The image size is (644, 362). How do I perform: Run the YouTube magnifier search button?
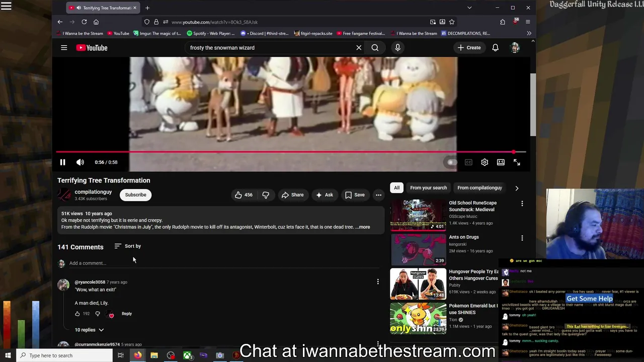coord(375,48)
